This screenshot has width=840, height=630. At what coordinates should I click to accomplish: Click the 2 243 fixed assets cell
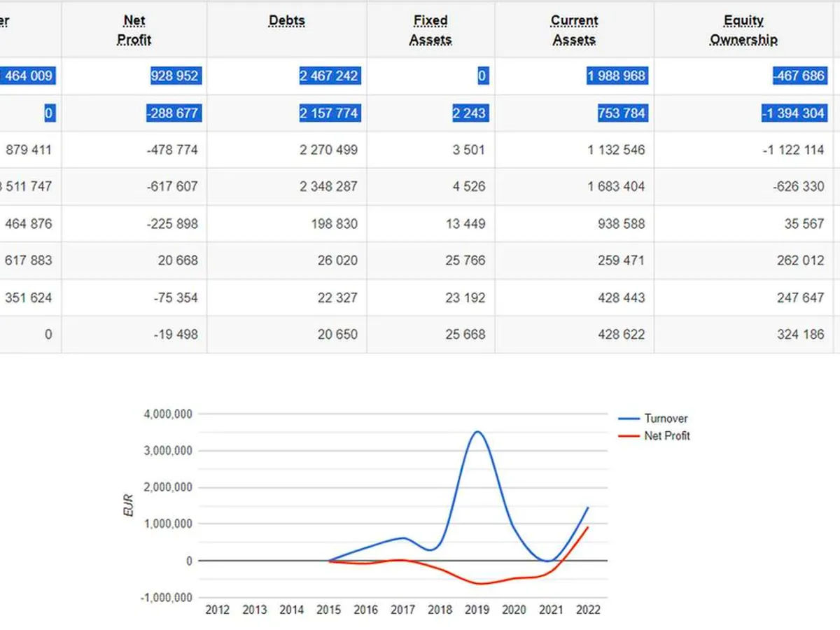pyautogui.click(x=469, y=113)
